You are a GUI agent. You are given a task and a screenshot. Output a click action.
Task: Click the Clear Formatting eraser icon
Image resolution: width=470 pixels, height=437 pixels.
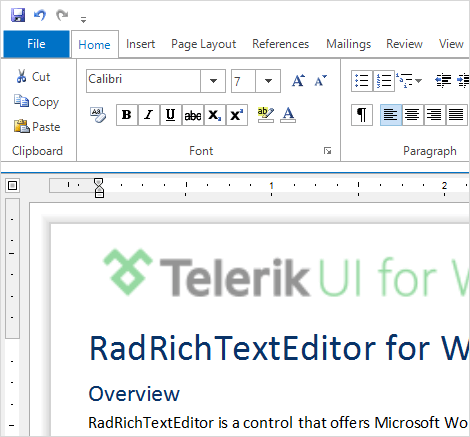(98, 115)
